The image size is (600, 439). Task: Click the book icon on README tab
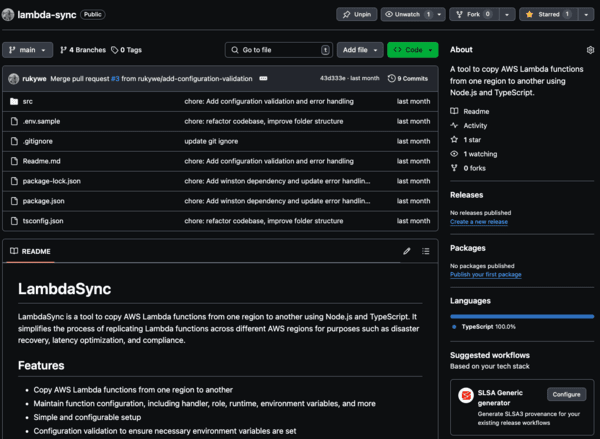pos(14,251)
